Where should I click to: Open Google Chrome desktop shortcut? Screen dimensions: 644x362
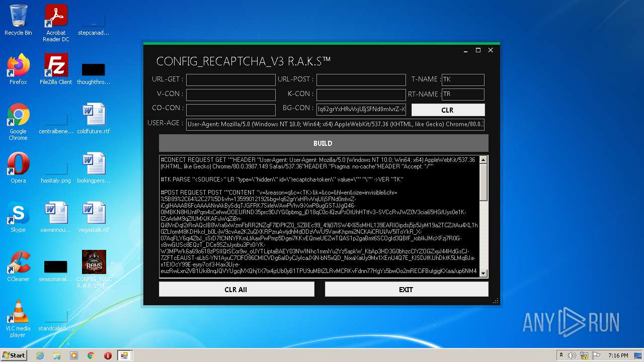pos(18,122)
